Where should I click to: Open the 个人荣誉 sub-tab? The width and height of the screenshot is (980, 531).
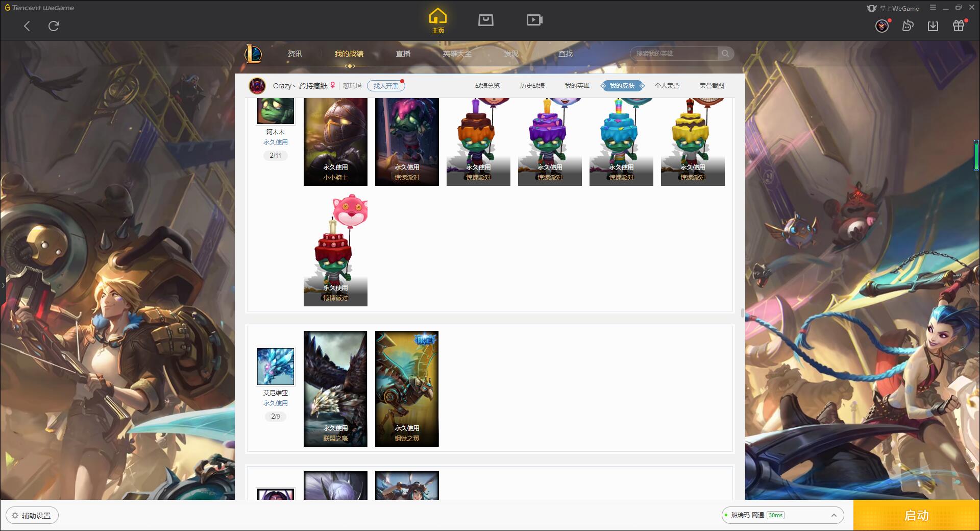667,86
